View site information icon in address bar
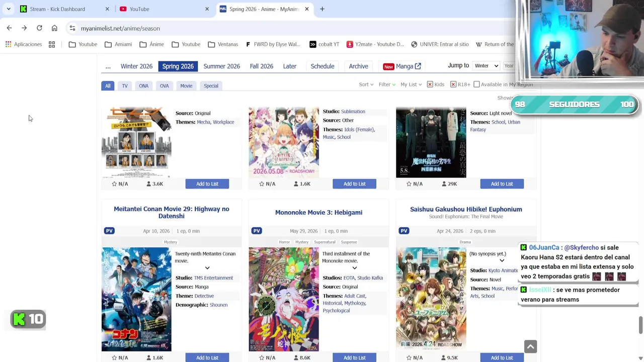 pos(72,28)
